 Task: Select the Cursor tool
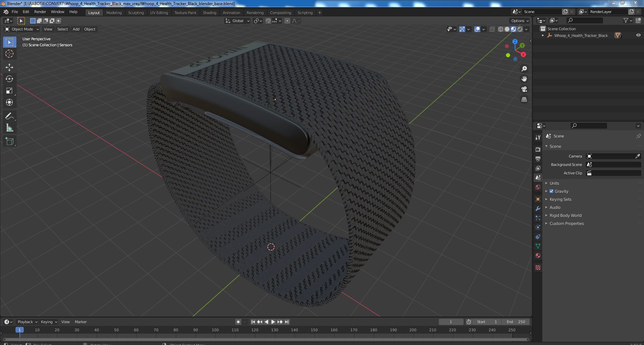coord(9,54)
